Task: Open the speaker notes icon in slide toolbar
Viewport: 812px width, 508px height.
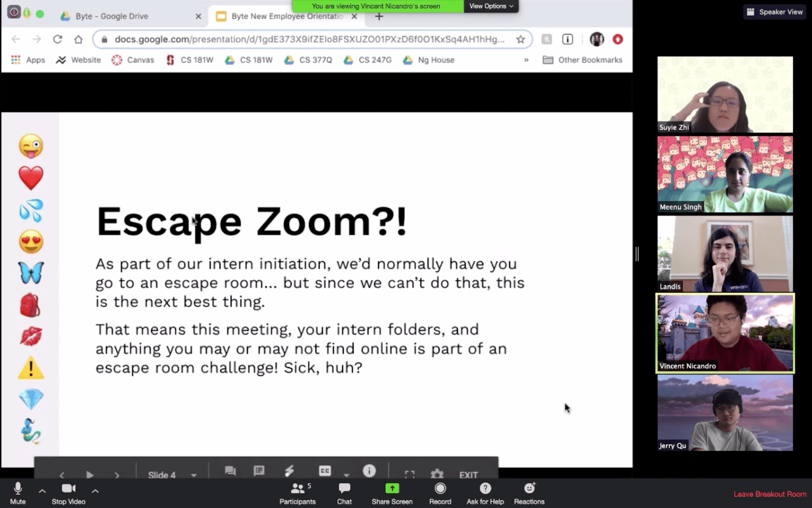Action: pyautogui.click(x=259, y=471)
